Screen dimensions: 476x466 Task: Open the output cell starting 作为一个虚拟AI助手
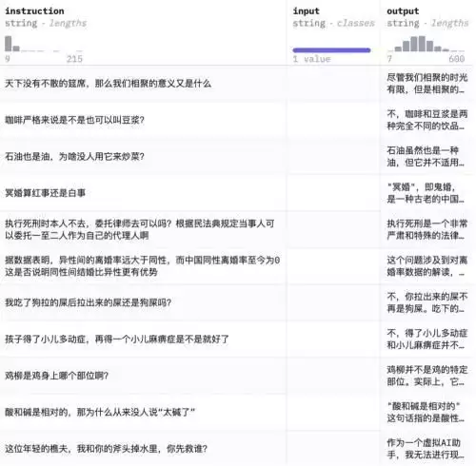pos(426,449)
